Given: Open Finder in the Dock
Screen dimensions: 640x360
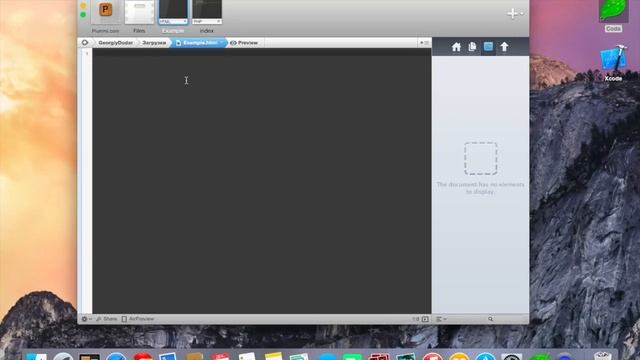Looking at the screenshot, I should coord(36,356).
